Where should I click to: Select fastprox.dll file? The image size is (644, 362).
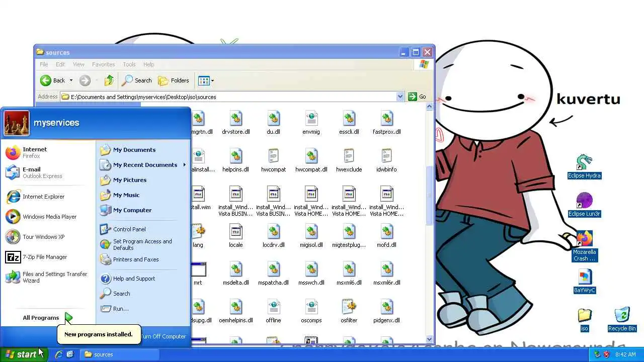[387, 123]
